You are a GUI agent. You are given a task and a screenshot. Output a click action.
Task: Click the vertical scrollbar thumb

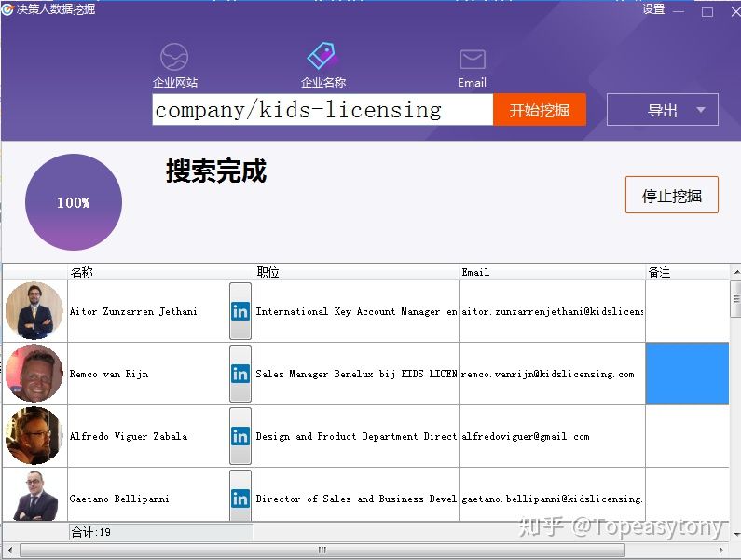pos(735,299)
